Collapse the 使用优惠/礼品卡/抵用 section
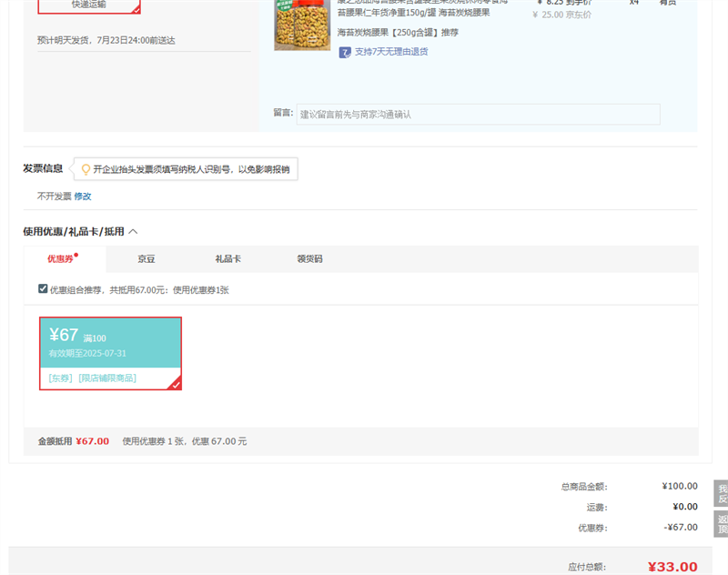Image resolution: width=728 pixels, height=575 pixels. [133, 232]
